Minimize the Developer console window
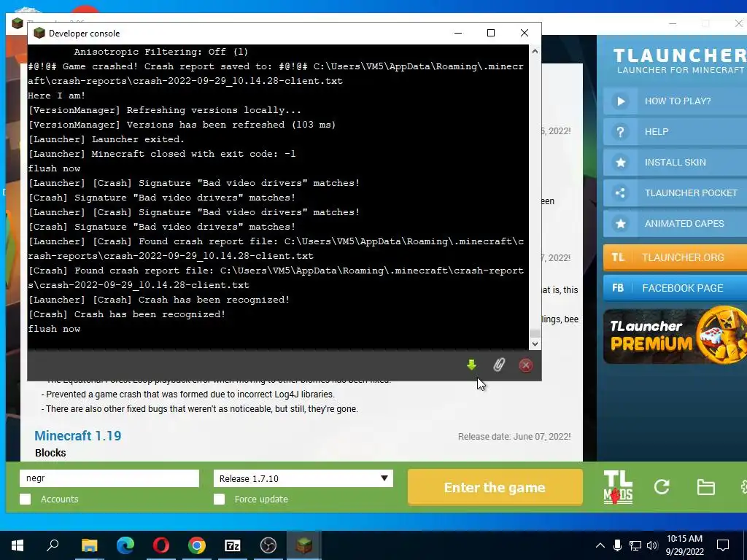This screenshot has width=747, height=560. (x=458, y=33)
